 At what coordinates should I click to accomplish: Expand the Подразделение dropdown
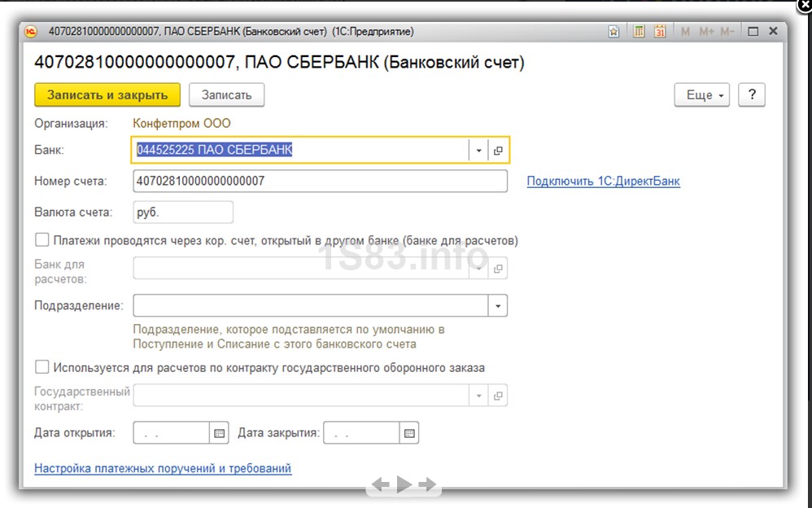pyautogui.click(x=497, y=306)
